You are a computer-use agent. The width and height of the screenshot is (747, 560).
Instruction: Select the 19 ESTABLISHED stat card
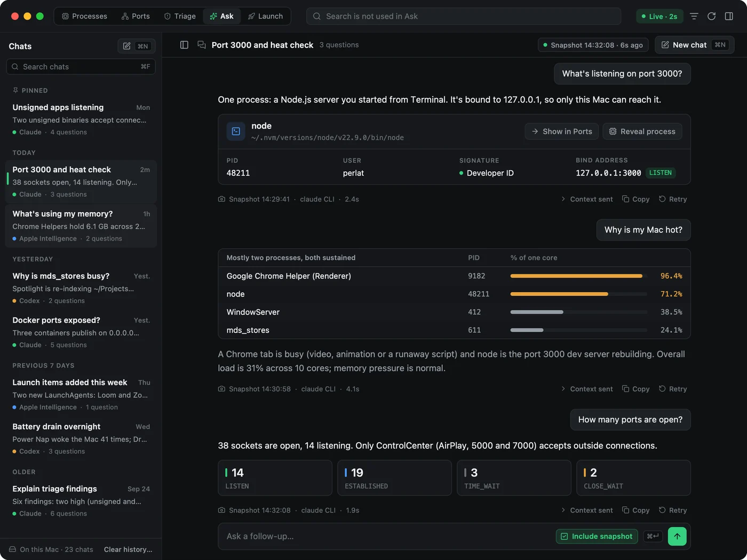[394, 478]
